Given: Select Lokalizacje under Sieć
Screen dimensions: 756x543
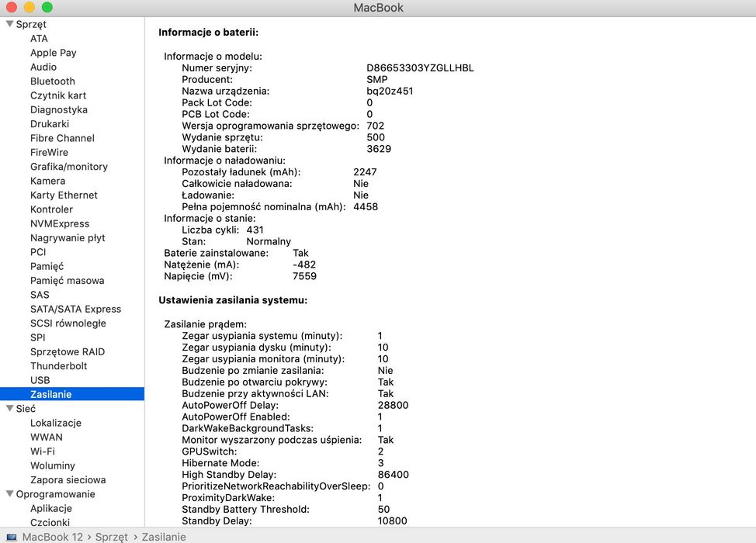Looking at the screenshot, I should [x=56, y=423].
